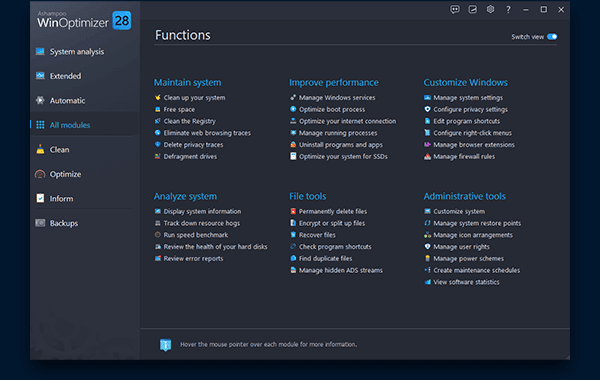This screenshot has width=600, height=380.
Task: Click Eliminate web browsing traces icon
Action: click(158, 133)
